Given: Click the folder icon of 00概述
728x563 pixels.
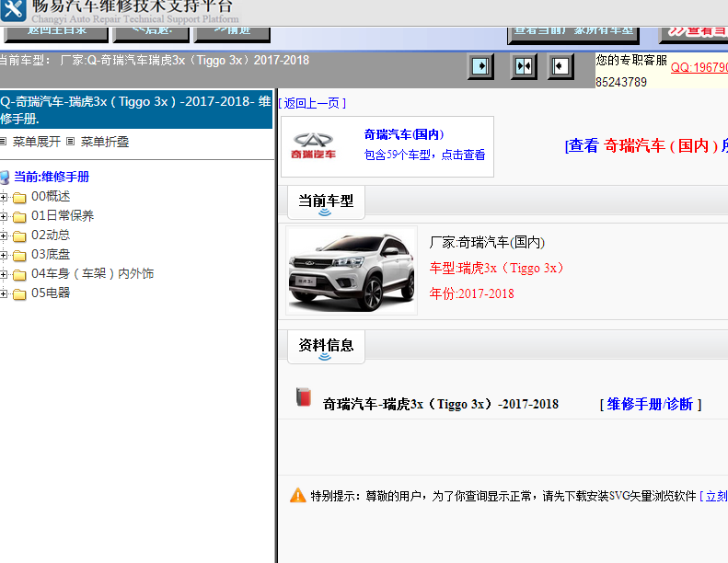Looking at the screenshot, I should coord(19,198).
